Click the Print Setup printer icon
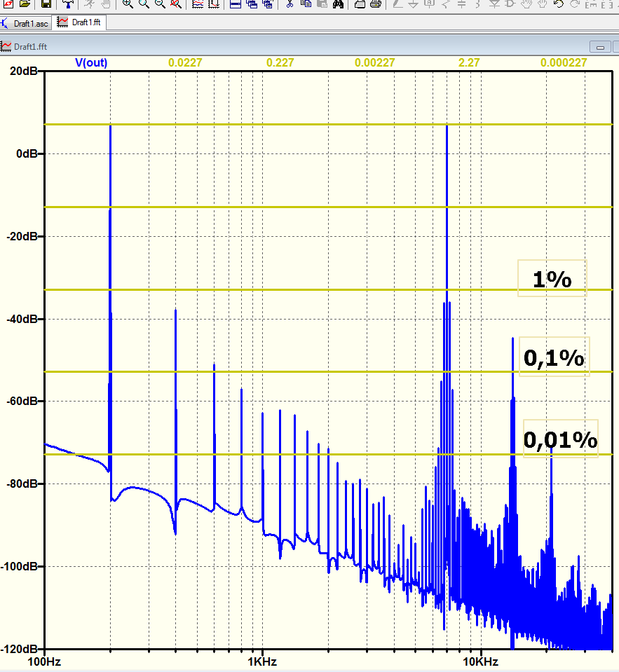The height and width of the screenshot is (672, 619). coord(360,4)
